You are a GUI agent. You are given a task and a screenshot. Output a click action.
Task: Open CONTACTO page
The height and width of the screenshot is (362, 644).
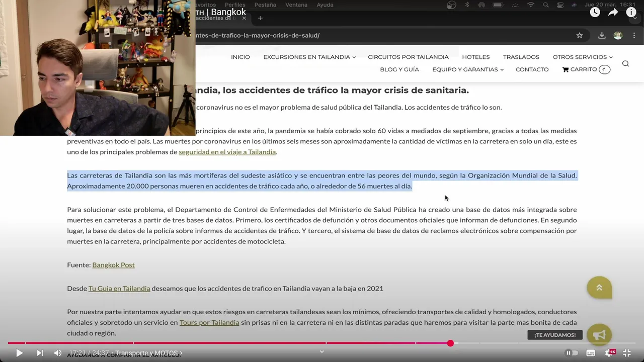click(532, 69)
